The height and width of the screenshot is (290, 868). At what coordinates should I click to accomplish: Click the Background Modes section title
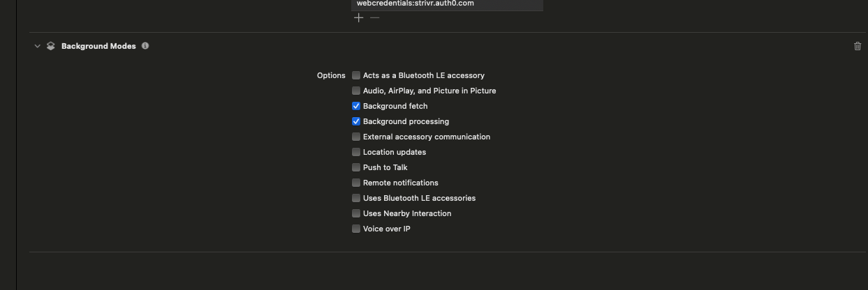tap(98, 46)
